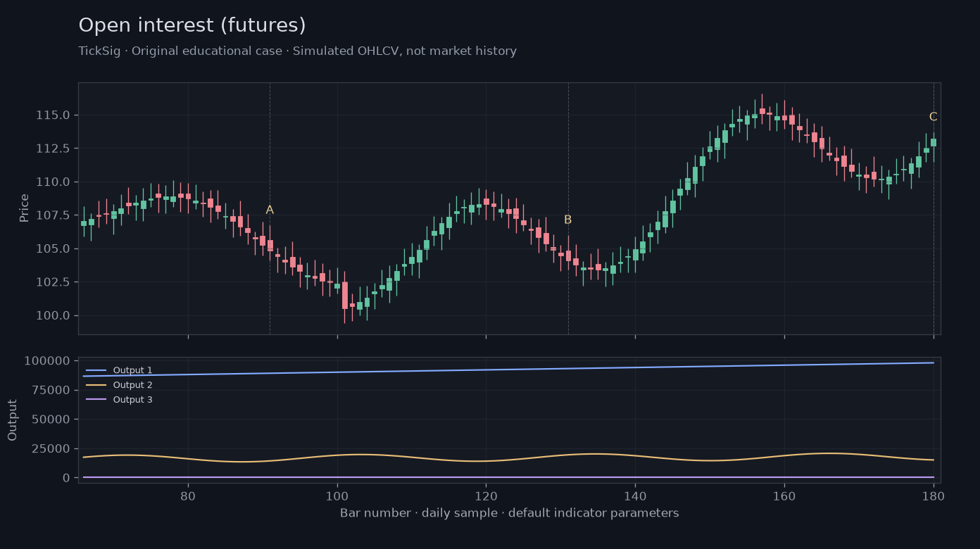Click the 100.0 price tick label
This screenshot has height=549, width=980.
(53, 315)
